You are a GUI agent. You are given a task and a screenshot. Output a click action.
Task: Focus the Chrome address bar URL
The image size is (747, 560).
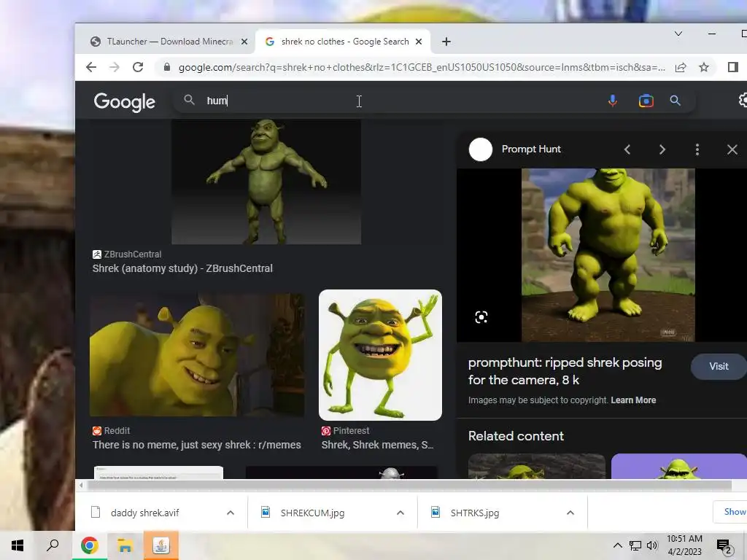(x=422, y=67)
